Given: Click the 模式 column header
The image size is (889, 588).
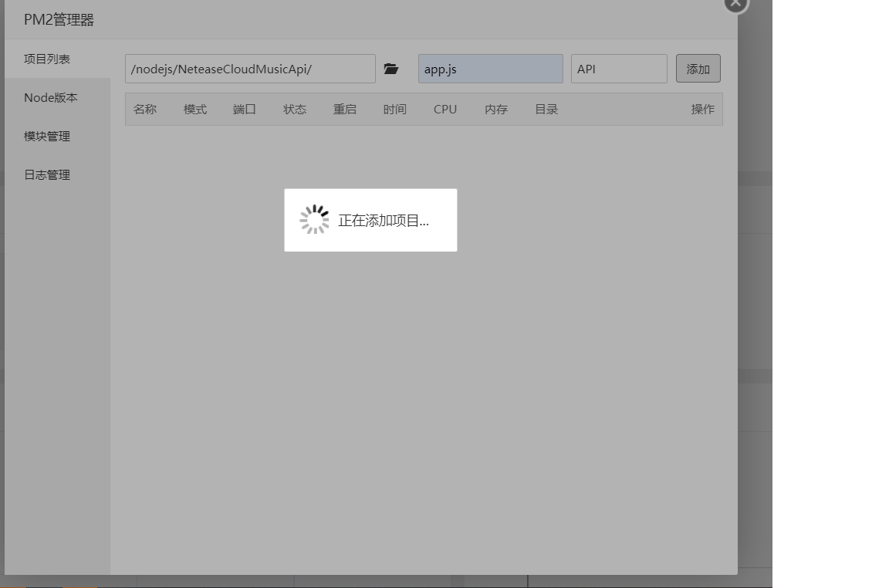Looking at the screenshot, I should 194,109.
